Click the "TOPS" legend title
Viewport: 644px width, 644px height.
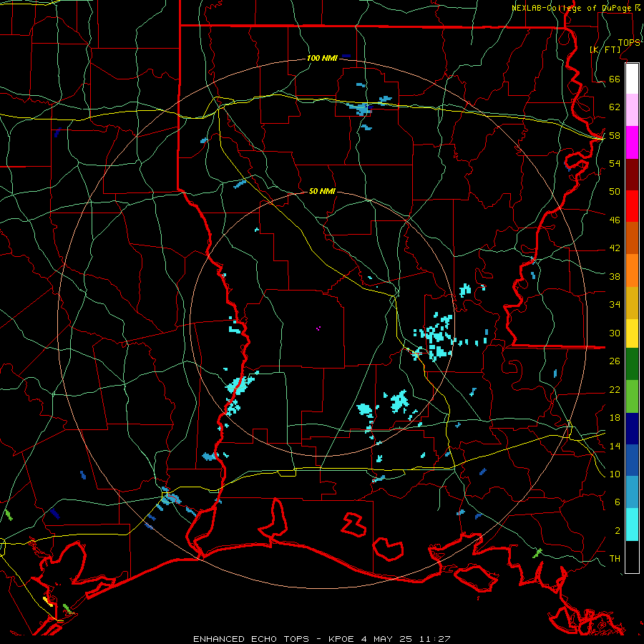click(x=629, y=42)
